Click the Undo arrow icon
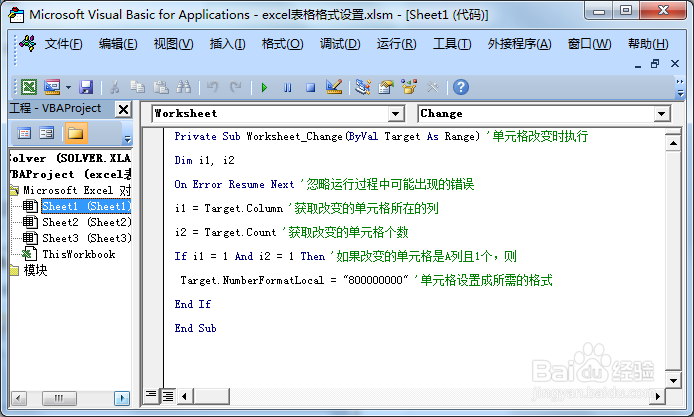694x417 pixels. (x=212, y=87)
